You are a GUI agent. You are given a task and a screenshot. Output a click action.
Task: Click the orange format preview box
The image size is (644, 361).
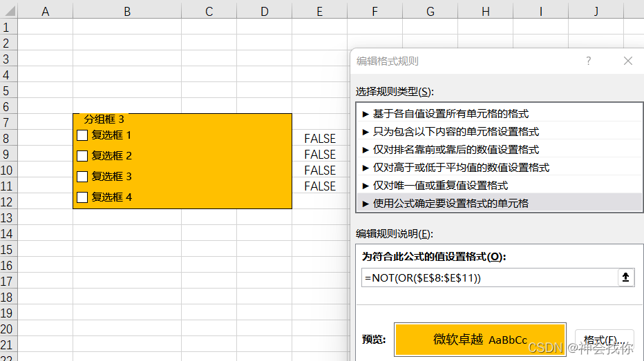480,340
